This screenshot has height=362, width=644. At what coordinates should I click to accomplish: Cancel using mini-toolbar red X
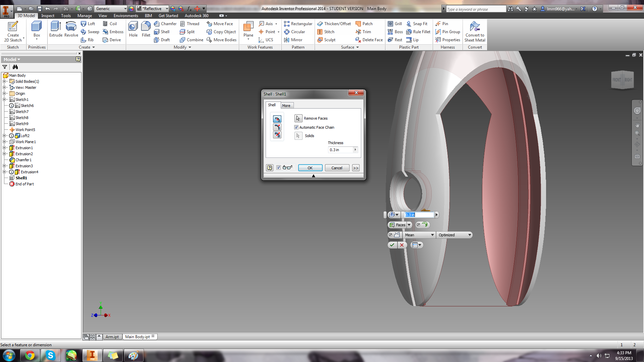(402, 245)
